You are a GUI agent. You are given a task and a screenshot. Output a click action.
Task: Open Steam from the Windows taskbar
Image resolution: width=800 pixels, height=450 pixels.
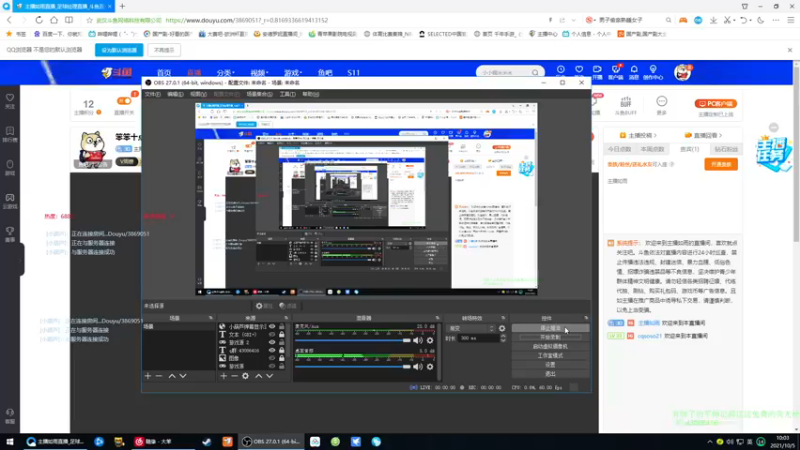(x=207, y=442)
